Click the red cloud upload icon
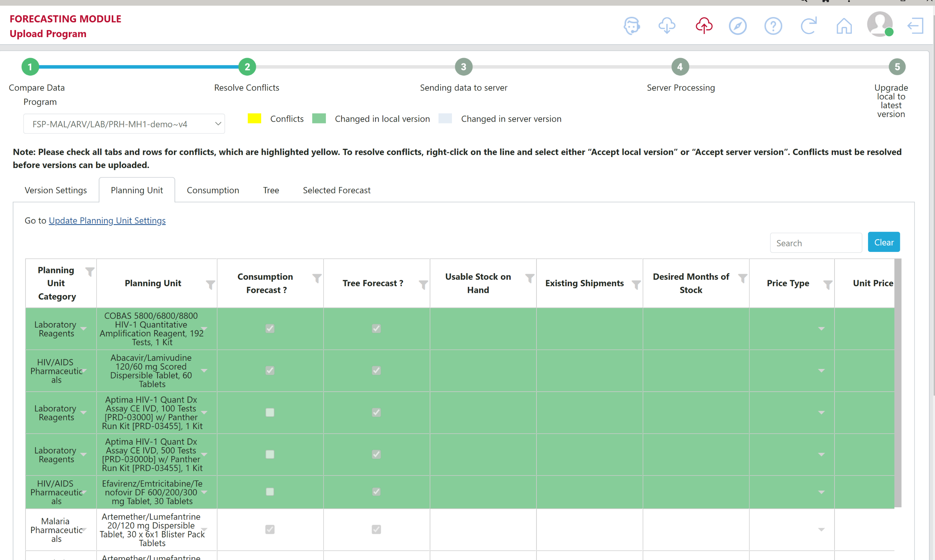The width and height of the screenshot is (935, 560). pyautogui.click(x=704, y=26)
